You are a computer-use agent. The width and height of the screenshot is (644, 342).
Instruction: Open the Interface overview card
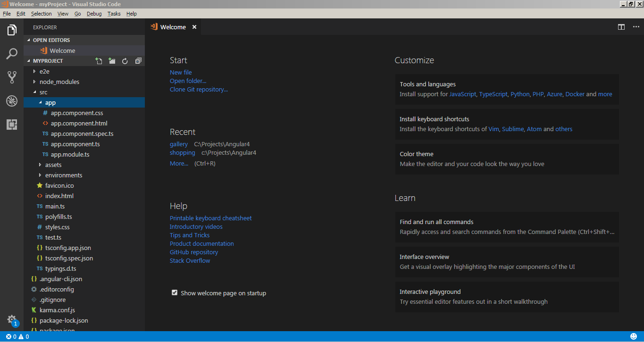(507, 262)
